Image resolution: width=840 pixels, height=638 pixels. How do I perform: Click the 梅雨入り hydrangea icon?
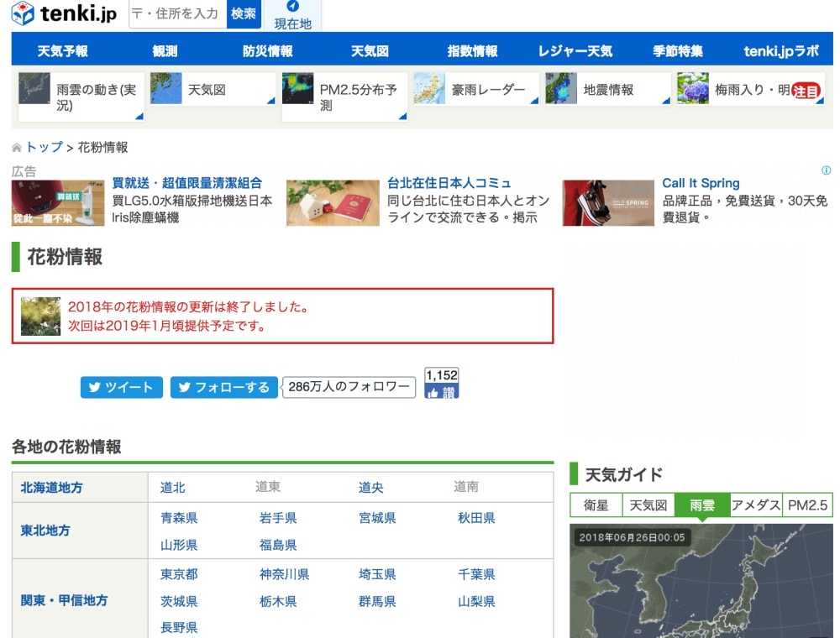coord(693,89)
